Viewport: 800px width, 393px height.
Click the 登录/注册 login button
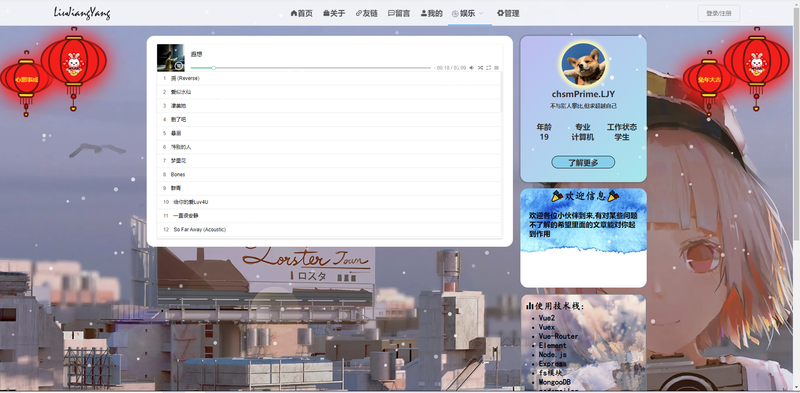(x=718, y=13)
